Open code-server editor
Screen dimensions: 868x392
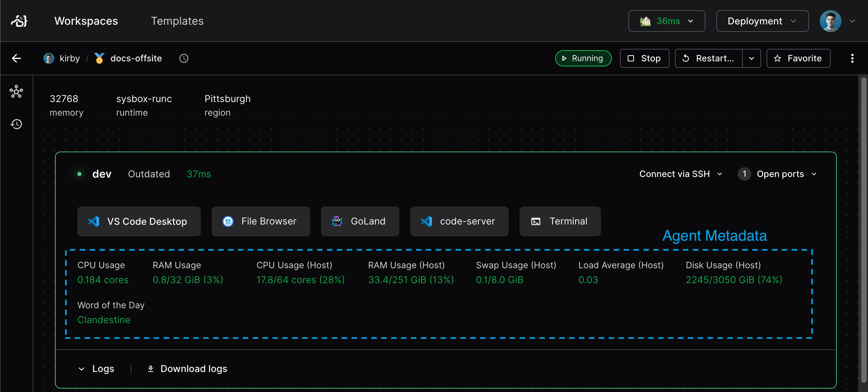coord(458,221)
